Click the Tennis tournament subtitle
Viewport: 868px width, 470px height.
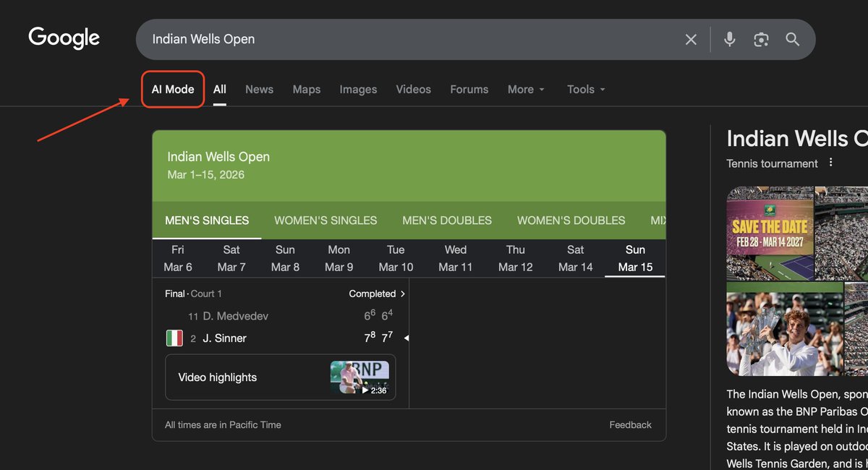tap(772, 163)
